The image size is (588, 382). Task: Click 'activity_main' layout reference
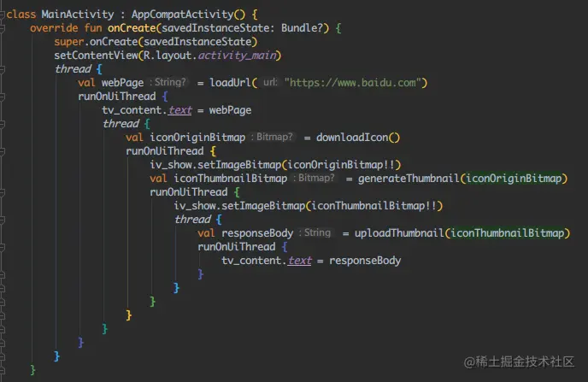pos(237,56)
